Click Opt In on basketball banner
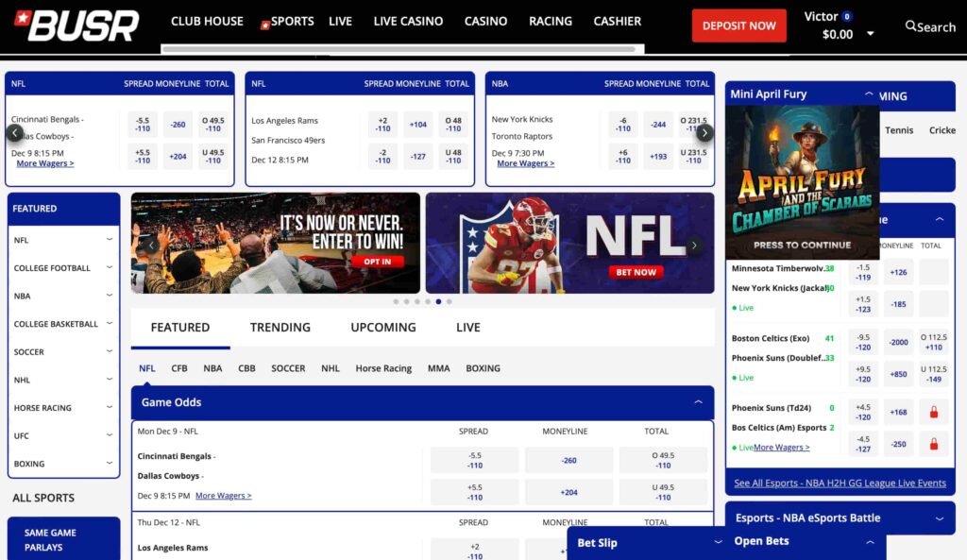The image size is (967, 560). pos(378,262)
